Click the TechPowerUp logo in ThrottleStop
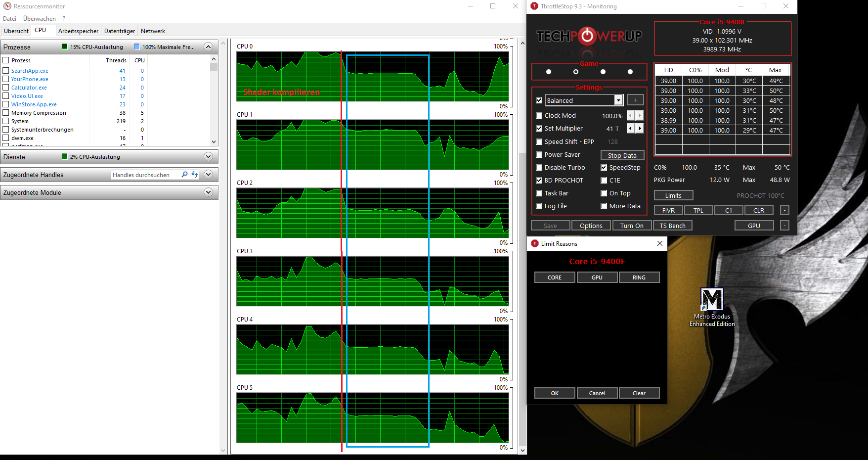Screen dimensions: 868x460 pos(589,36)
